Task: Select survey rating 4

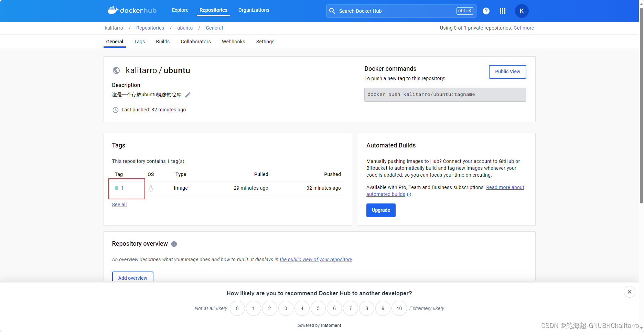Action: coord(302,308)
